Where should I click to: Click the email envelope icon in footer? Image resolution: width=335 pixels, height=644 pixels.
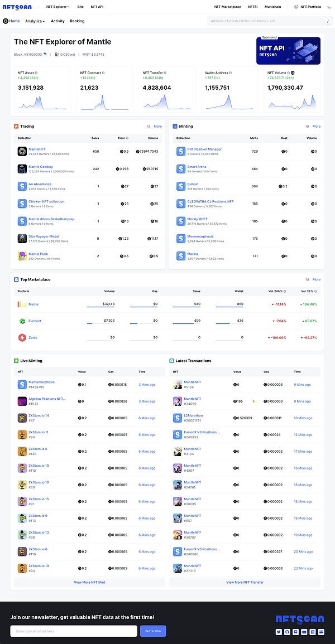[321, 632]
